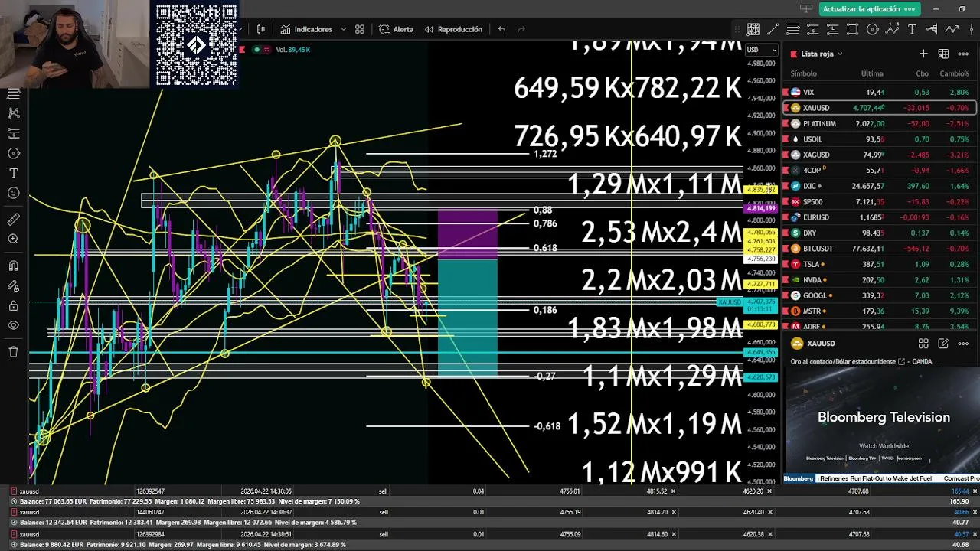Open the indicator templates grid icon

[x=360, y=29]
